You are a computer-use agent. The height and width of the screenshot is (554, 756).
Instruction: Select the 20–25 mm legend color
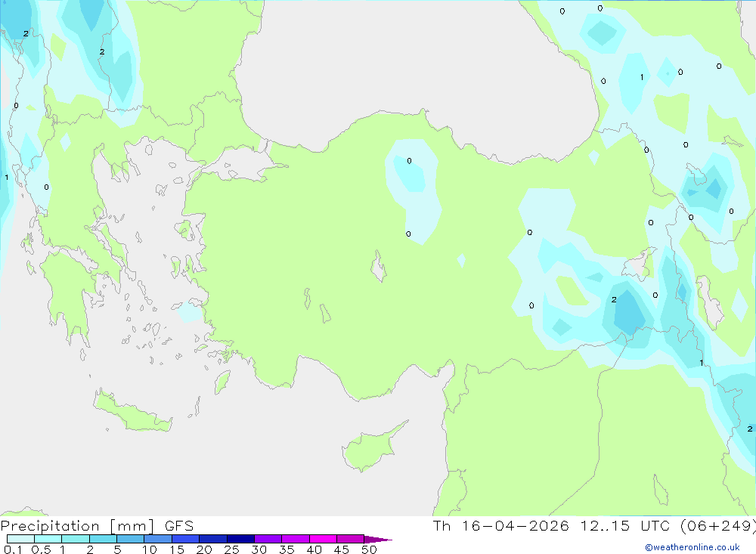tap(212, 539)
